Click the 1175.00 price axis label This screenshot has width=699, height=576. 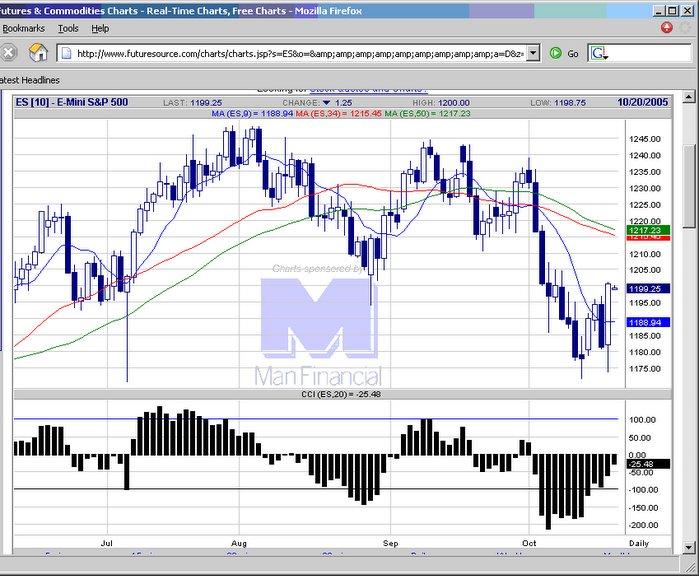coord(645,369)
